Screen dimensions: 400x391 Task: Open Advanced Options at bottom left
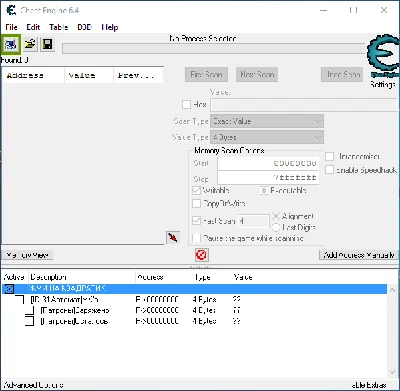[x=32, y=385]
